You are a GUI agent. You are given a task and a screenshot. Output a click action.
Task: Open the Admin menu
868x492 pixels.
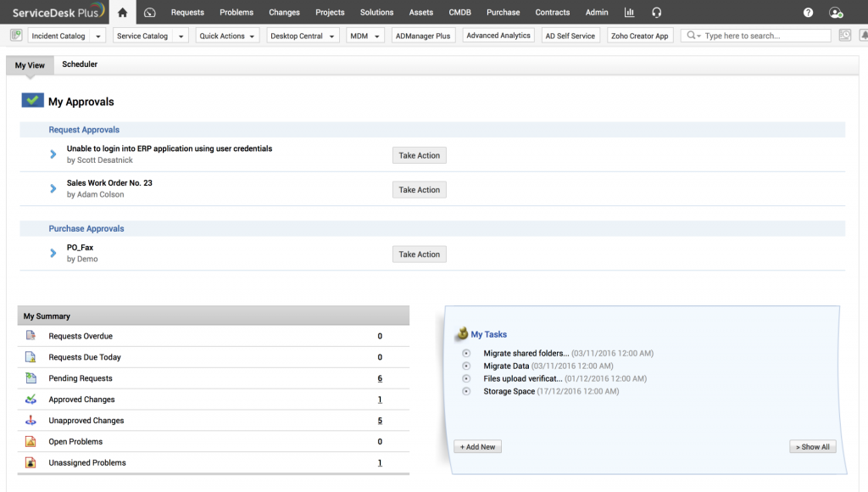click(x=596, y=12)
